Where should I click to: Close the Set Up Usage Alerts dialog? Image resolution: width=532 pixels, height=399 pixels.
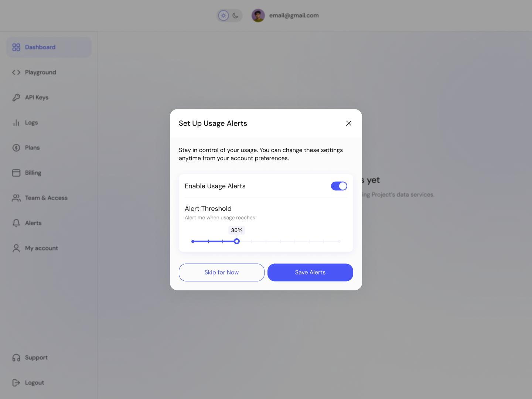pyautogui.click(x=348, y=123)
